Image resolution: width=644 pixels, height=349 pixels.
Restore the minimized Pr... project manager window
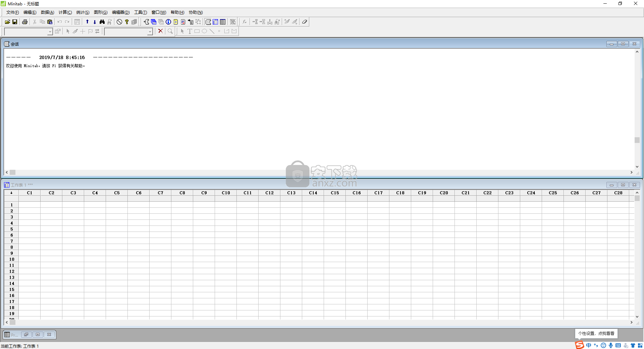(x=26, y=335)
